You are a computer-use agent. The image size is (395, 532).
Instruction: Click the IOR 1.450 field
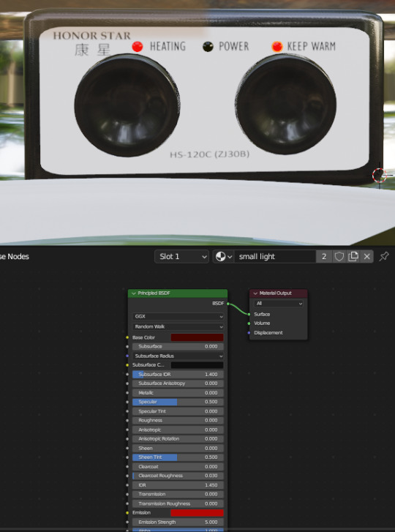tap(178, 485)
